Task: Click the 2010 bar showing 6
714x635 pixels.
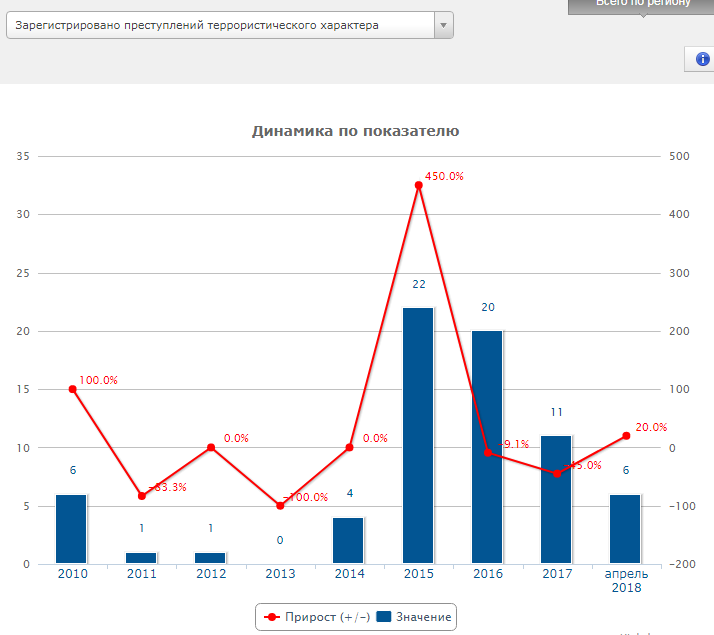Action: click(x=71, y=528)
